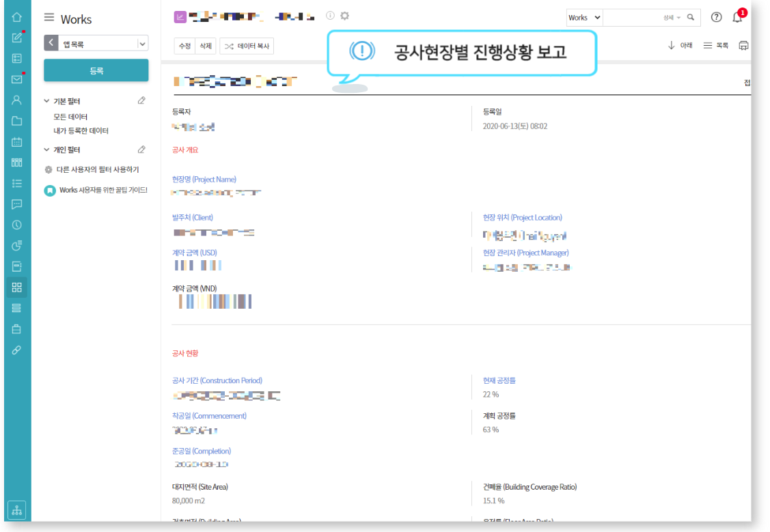Open the Works 꿀팁 가이드 link
Screen dimensions: 770x532
pyautogui.click(x=104, y=190)
